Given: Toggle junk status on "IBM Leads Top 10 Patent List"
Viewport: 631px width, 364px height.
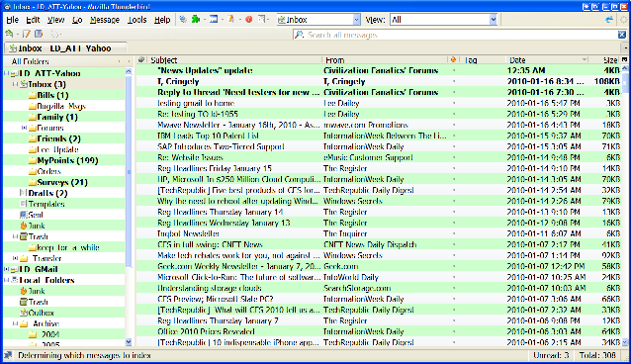Looking at the screenshot, I should [454, 136].
